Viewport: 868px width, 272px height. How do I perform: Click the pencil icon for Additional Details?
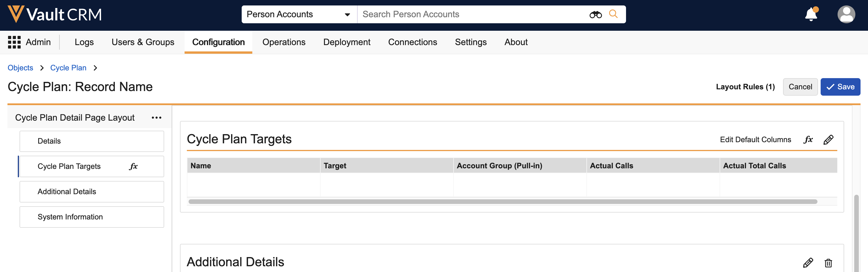tap(808, 263)
